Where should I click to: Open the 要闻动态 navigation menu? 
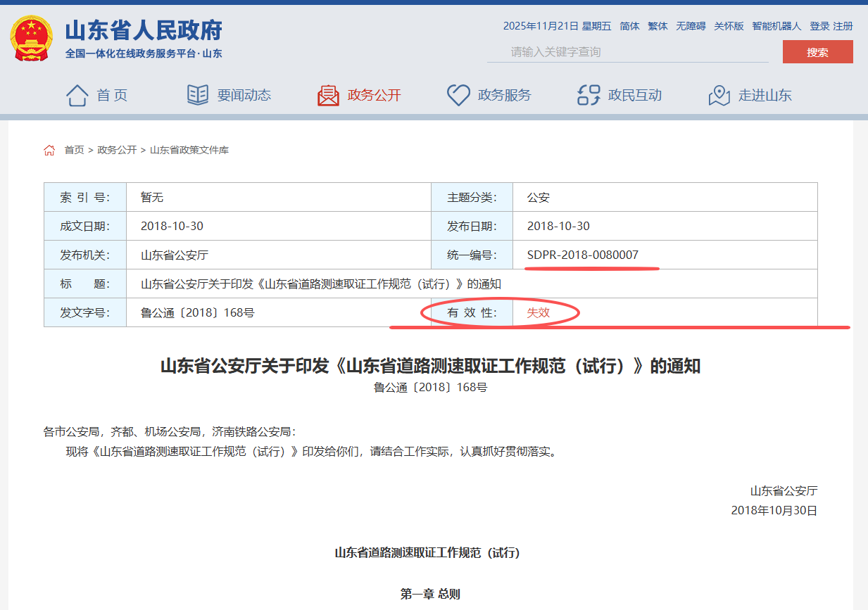tap(244, 95)
